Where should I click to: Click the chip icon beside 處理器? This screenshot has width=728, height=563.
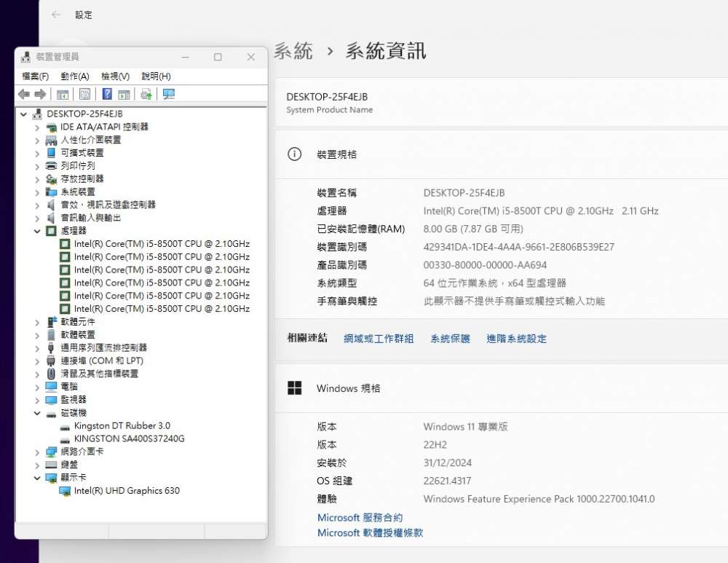pyautogui.click(x=52, y=231)
